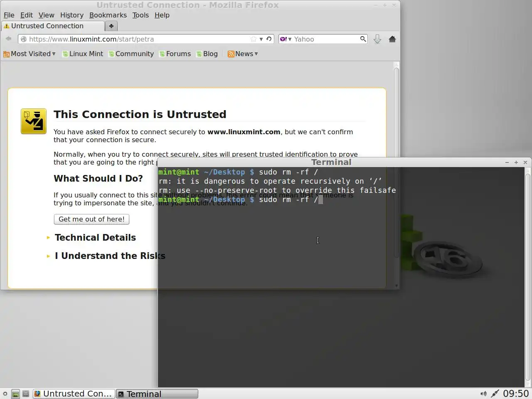Screen dimensions: 532x399
Task: Expand the Technical Details section
Action: pyautogui.click(x=95, y=237)
